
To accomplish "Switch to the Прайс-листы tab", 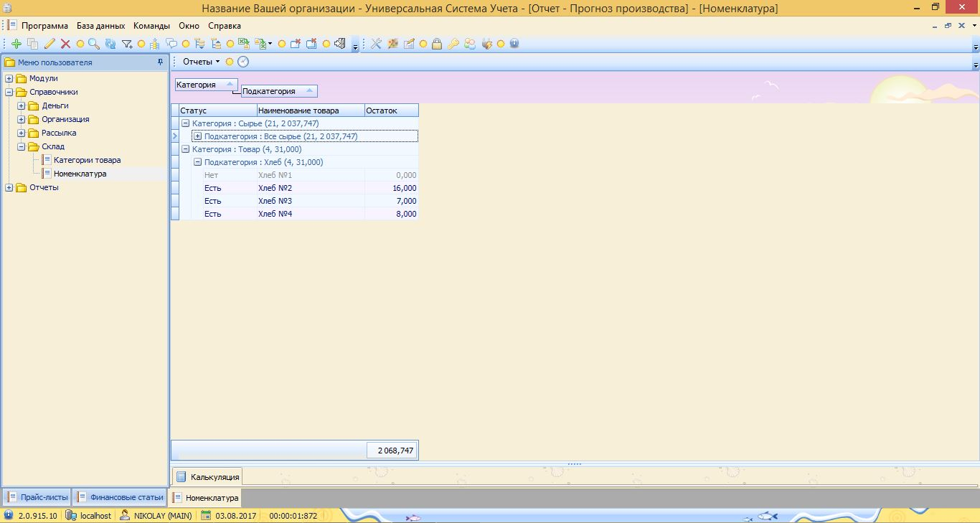I will click(37, 496).
